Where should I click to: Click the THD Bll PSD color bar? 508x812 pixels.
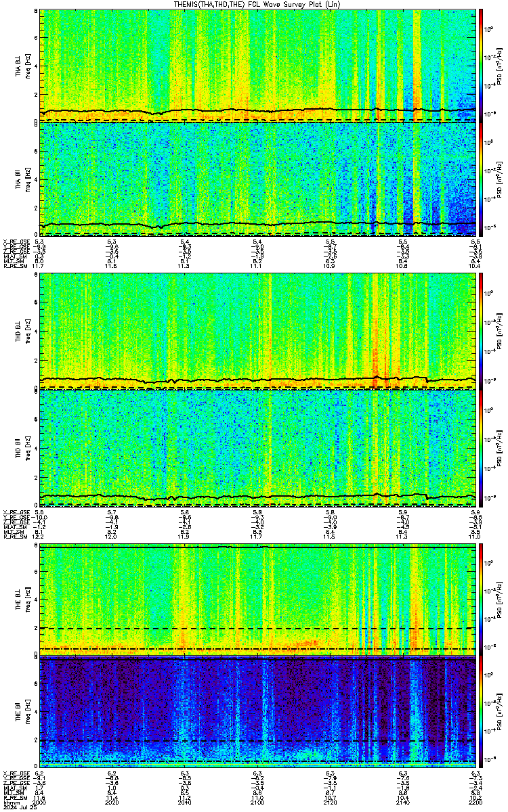(481, 448)
